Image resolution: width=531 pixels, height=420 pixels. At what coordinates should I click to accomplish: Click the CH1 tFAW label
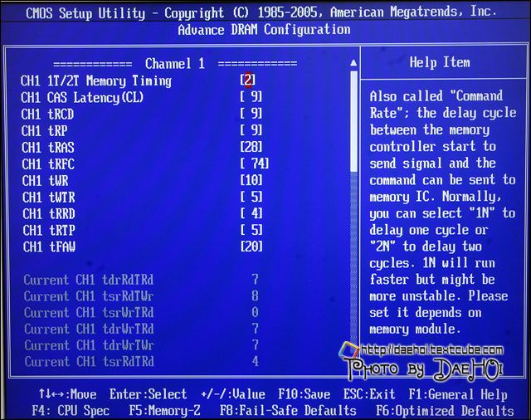pyautogui.click(x=50, y=247)
